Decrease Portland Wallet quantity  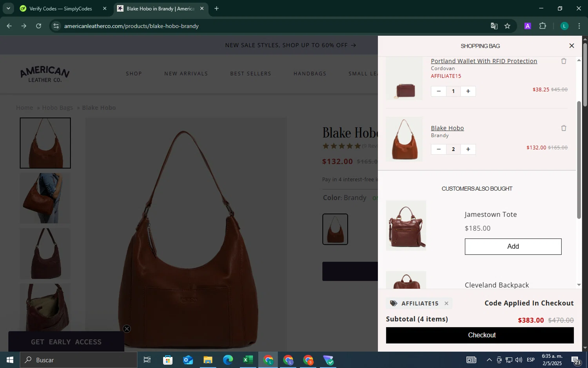pos(439,91)
